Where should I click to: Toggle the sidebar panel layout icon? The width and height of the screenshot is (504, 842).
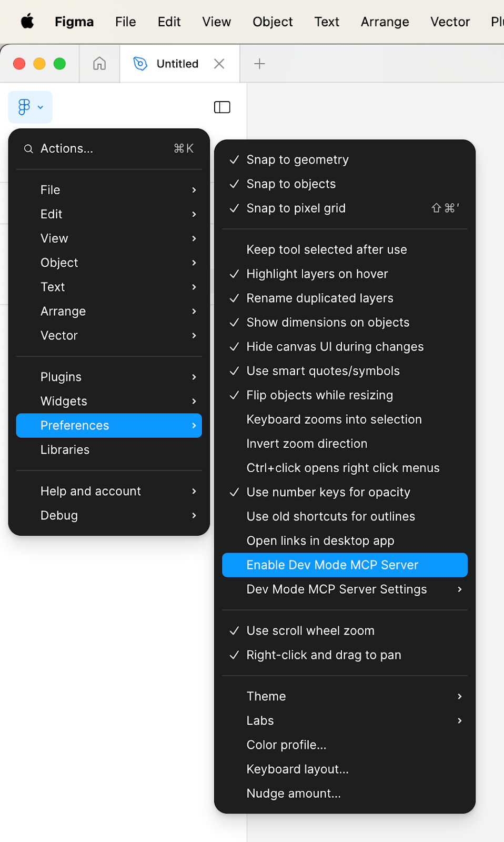(222, 107)
